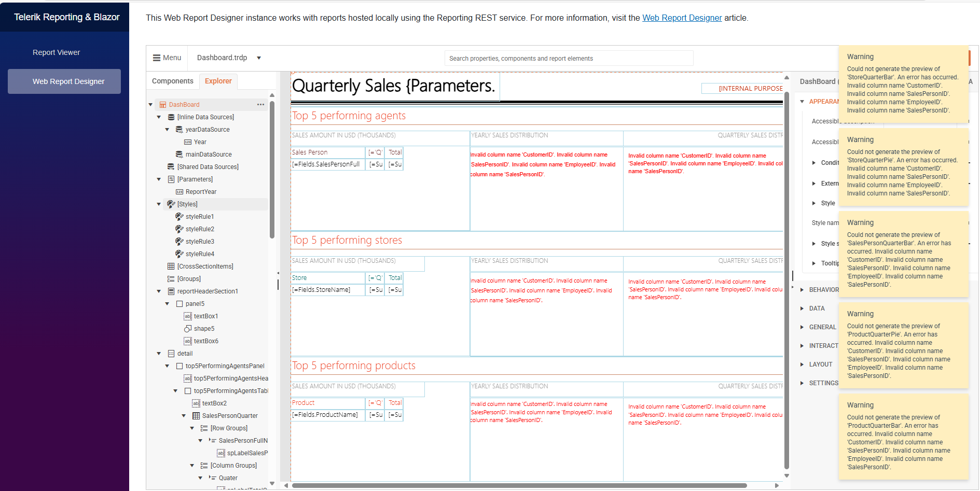Click the Year field icon
The width and height of the screenshot is (980, 491).
pos(188,142)
